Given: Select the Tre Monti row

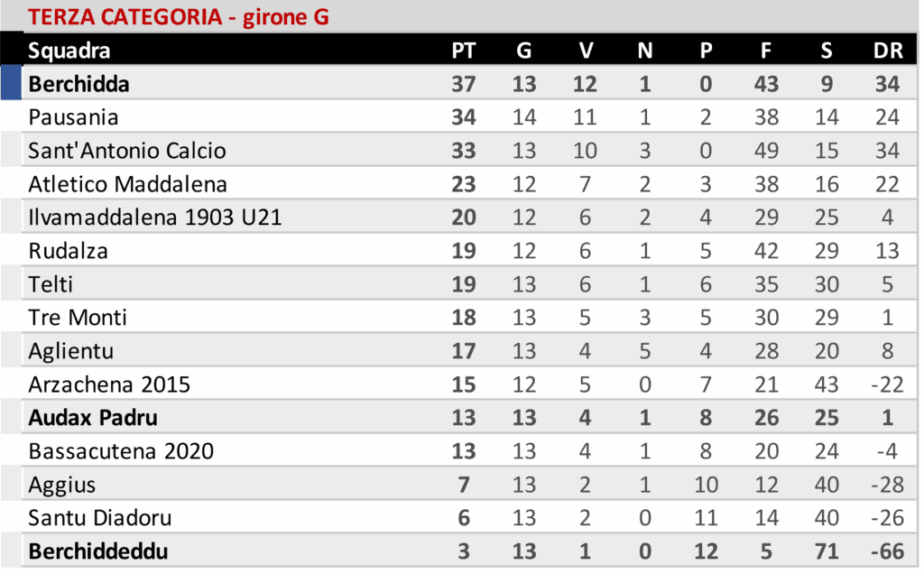Looking at the screenshot, I should point(78,318).
